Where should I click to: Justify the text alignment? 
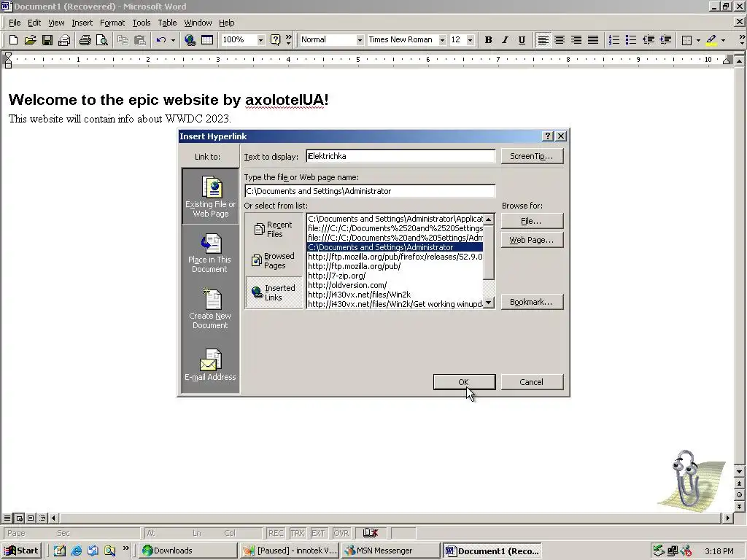pyautogui.click(x=593, y=40)
